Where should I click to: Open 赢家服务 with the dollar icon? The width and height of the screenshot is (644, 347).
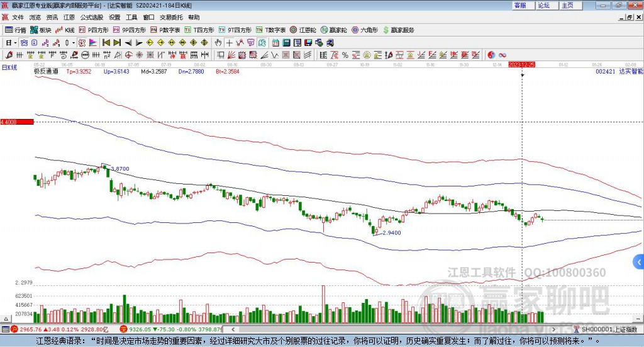point(399,30)
